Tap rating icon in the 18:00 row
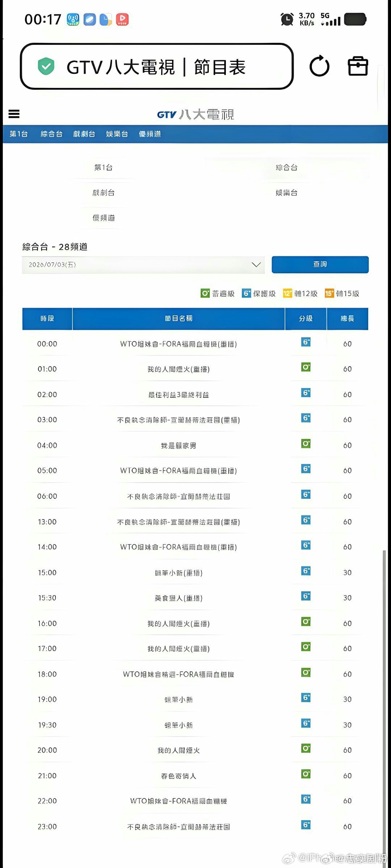This screenshot has width=391, height=868. (306, 673)
